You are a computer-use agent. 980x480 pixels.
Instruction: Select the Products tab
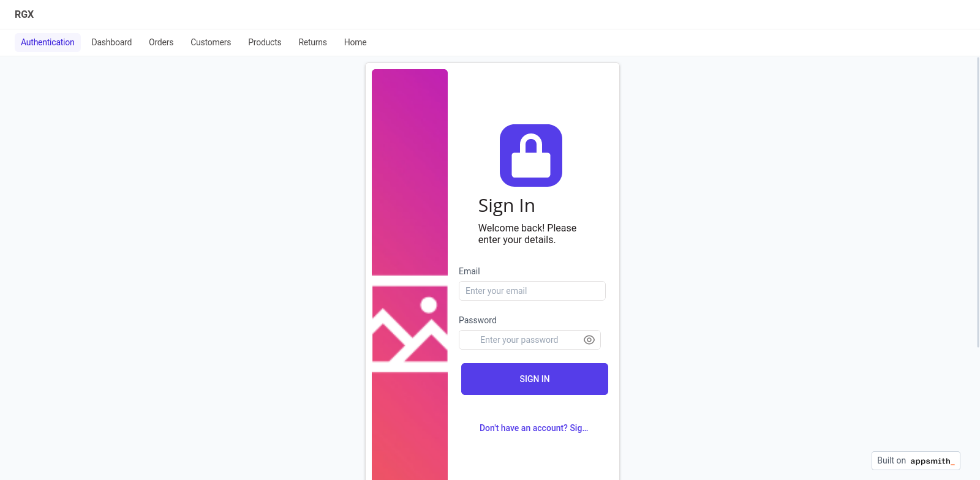[x=265, y=42]
